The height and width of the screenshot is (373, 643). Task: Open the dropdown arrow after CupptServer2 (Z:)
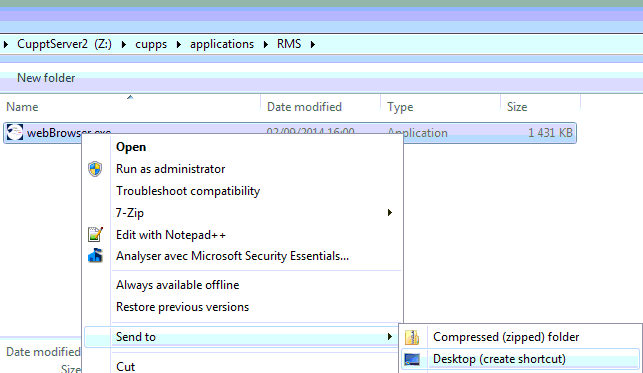[x=123, y=44]
